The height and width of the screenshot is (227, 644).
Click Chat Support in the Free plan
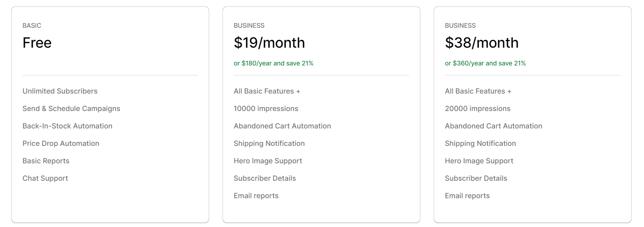point(45,178)
